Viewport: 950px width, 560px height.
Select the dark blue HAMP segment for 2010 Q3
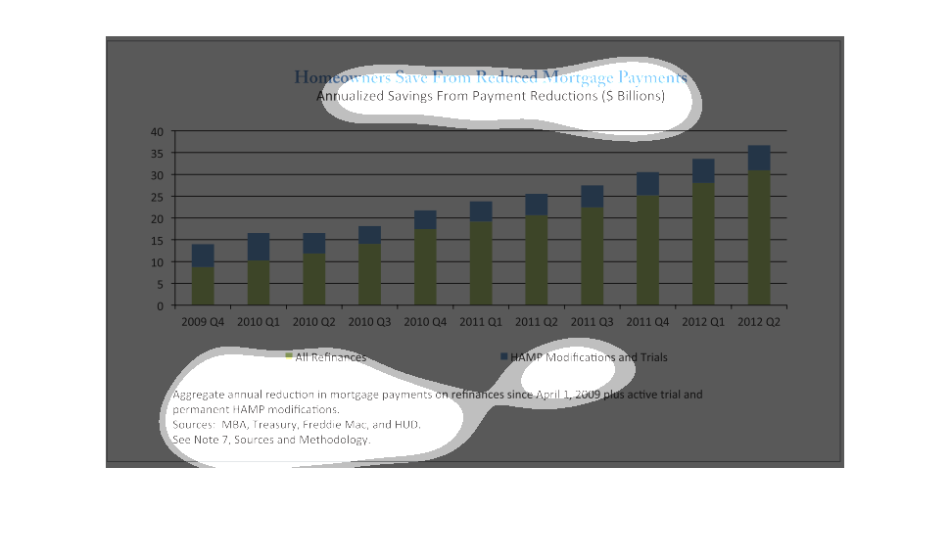(x=369, y=235)
